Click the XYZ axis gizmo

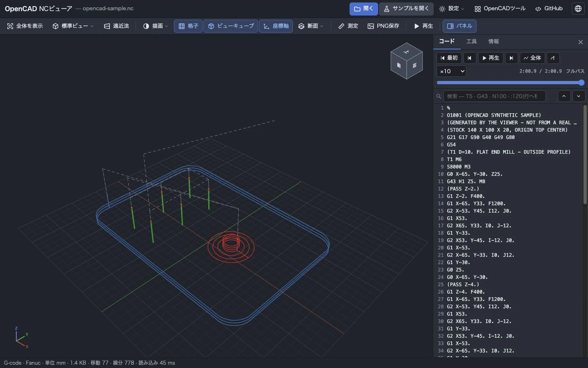pyautogui.click(x=21, y=337)
